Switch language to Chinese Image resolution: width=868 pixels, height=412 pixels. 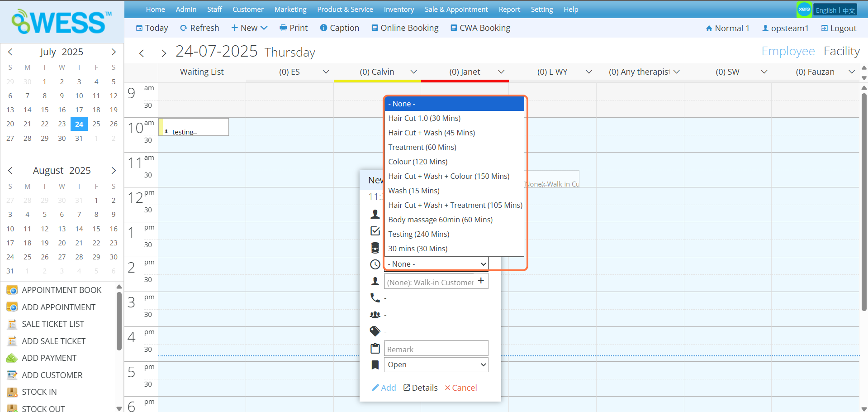point(849,10)
